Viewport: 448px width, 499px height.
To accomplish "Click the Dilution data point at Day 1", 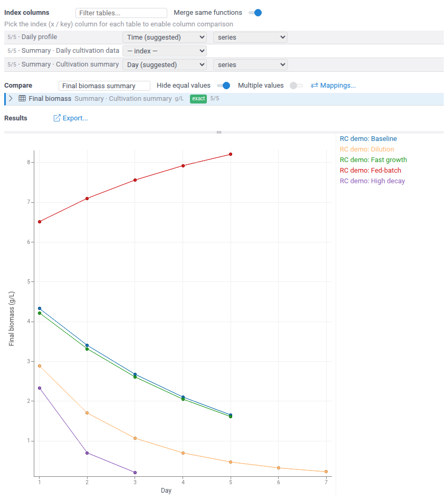I will (40, 366).
